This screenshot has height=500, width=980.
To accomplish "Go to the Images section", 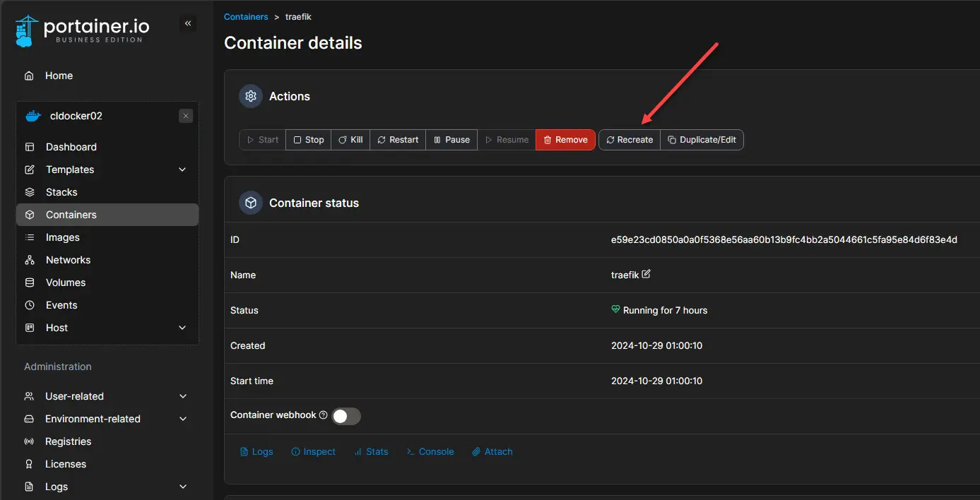I will [107, 237].
